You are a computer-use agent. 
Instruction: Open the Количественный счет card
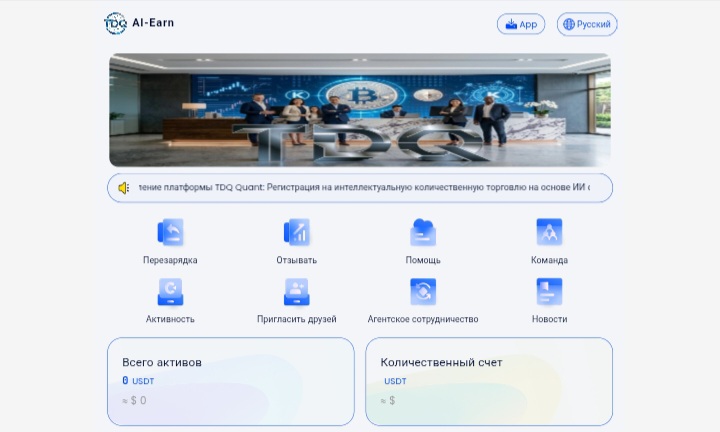(x=489, y=382)
